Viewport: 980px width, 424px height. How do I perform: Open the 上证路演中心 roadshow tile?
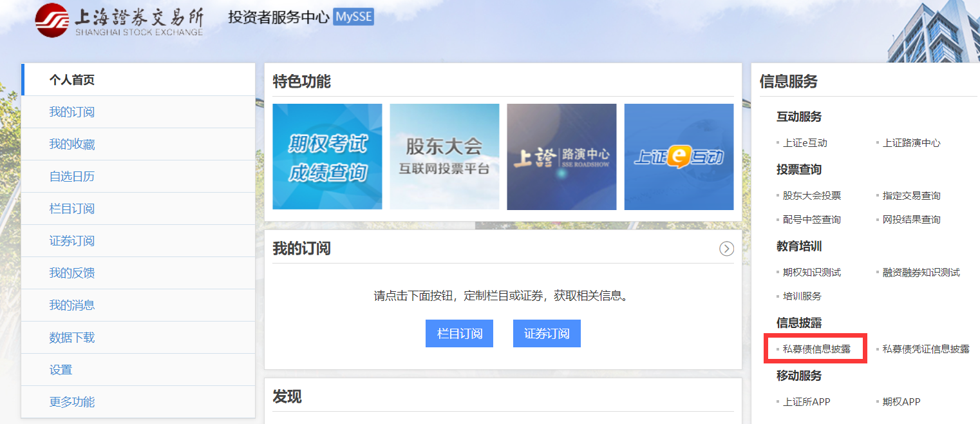pos(561,157)
